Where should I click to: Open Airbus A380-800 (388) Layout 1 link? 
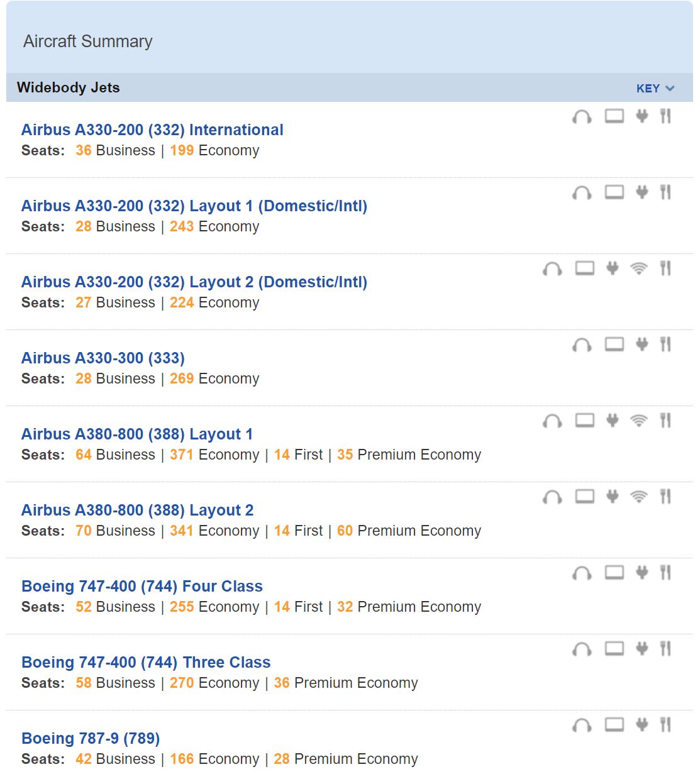pyautogui.click(x=137, y=434)
